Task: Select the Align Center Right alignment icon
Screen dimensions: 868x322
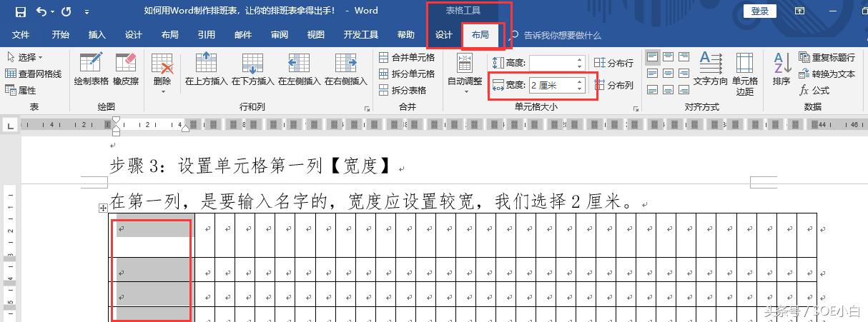Action: 684,74
